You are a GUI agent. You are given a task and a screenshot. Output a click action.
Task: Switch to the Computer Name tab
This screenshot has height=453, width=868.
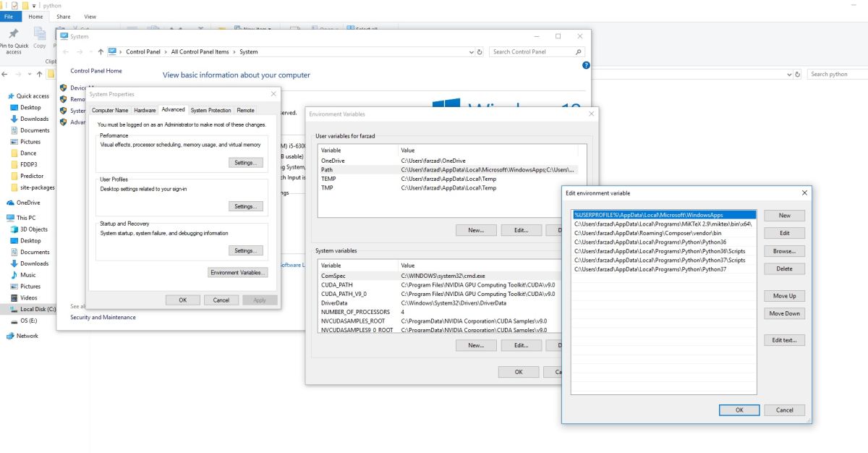point(110,110)
